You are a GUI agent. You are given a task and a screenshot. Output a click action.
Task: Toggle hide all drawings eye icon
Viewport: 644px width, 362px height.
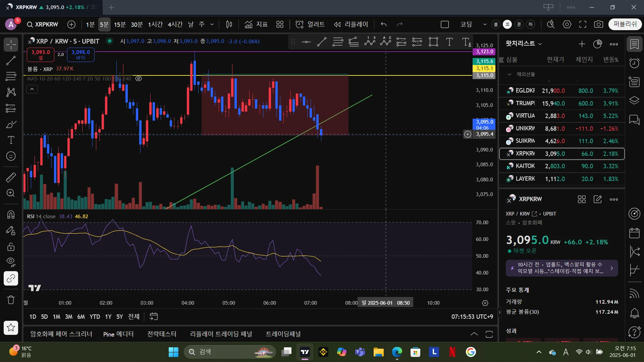click(11, 262)
